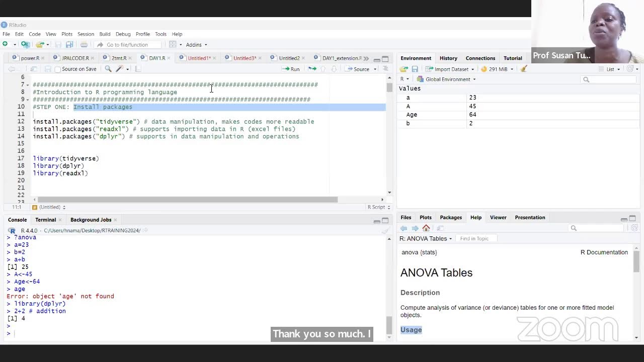Open the File menu
The height and width of the screenshot is (362, 644).
(x=6, y=34)
